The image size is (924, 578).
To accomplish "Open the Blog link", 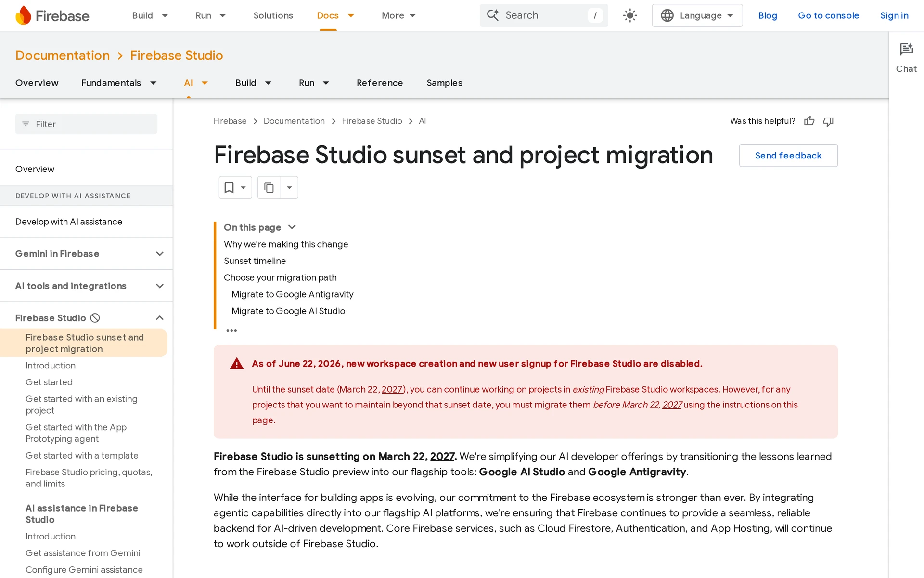I will tap(768, 15).
